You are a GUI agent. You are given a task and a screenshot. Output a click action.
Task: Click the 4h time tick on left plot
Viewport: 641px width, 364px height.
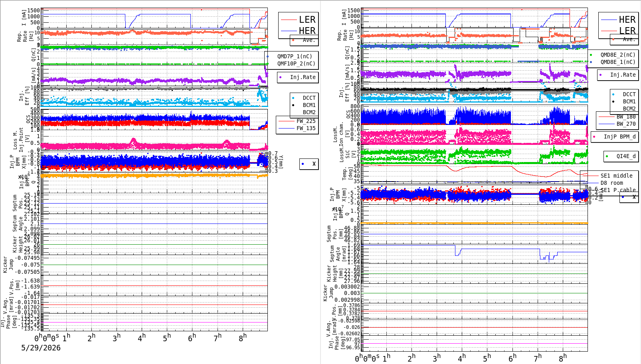point(142,337)
